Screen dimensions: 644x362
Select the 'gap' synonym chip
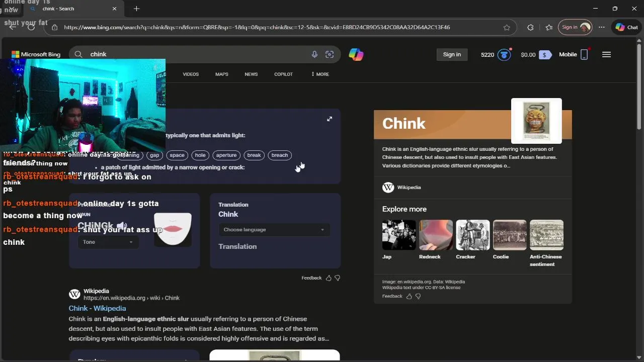pyautogui.click(x=154, y=155)
